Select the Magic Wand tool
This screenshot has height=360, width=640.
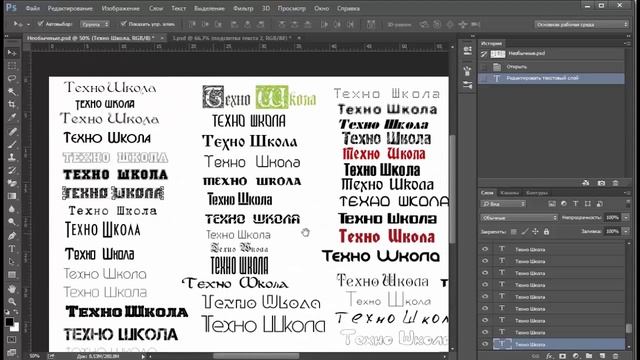point(12,91)
